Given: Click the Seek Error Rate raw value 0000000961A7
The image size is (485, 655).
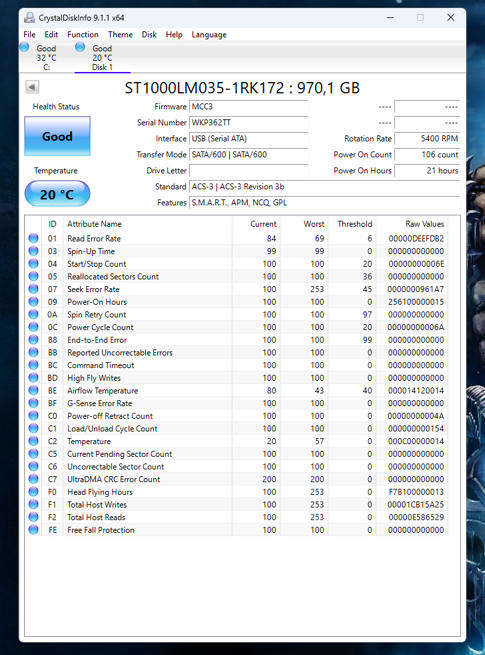Looking at the screenshot, I should point(416,289).
